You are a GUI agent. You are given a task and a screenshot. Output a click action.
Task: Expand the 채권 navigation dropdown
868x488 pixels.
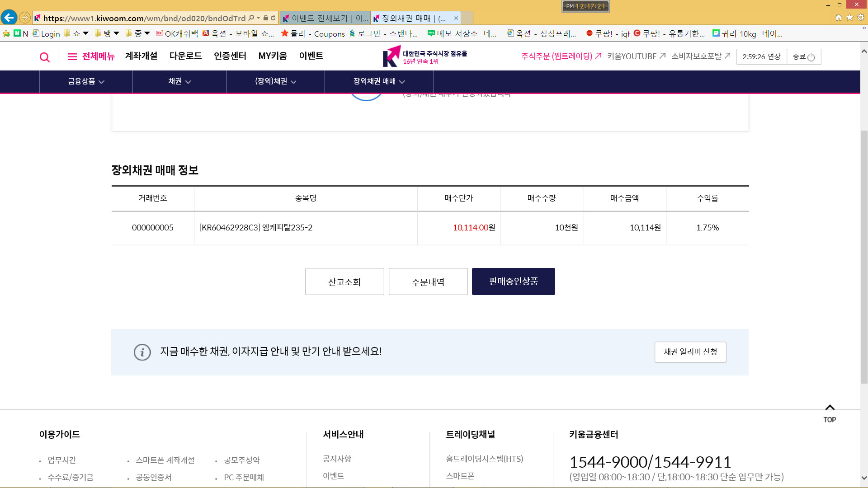point(179,81)
